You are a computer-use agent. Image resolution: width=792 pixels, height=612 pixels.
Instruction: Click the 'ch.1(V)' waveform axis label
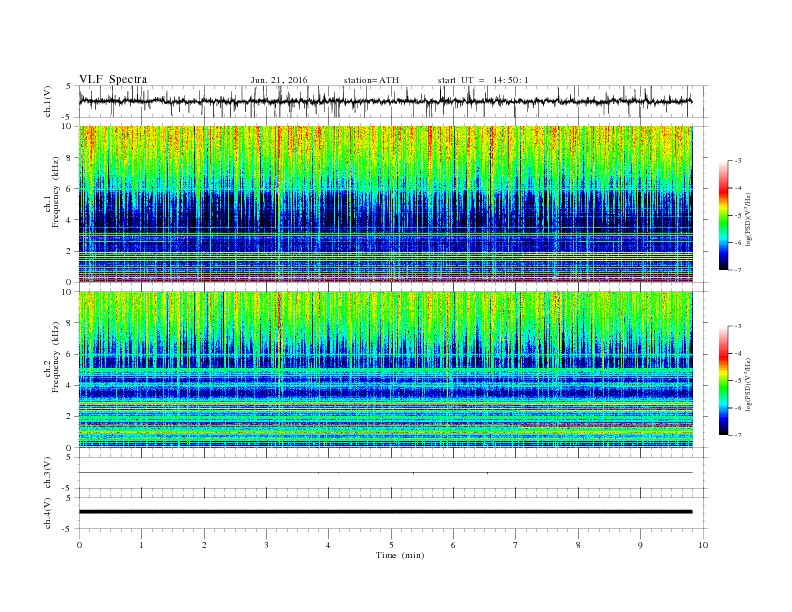[x=48, y=101]
